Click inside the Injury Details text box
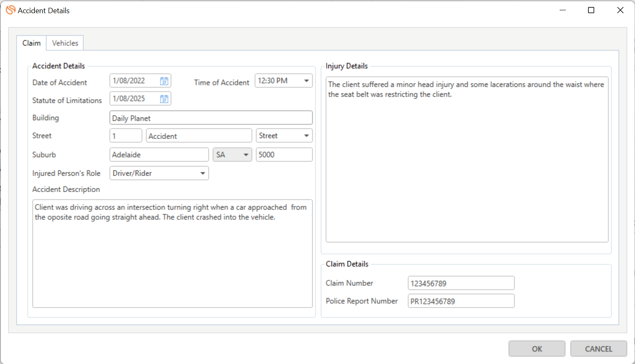This screenshot has width=635, height=364. pos(467,160)
